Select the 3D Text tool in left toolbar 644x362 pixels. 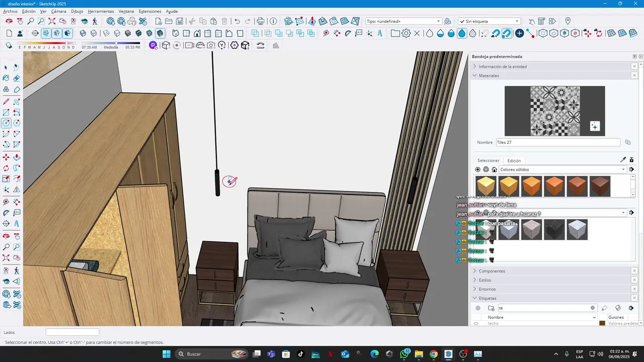[17, 224]
